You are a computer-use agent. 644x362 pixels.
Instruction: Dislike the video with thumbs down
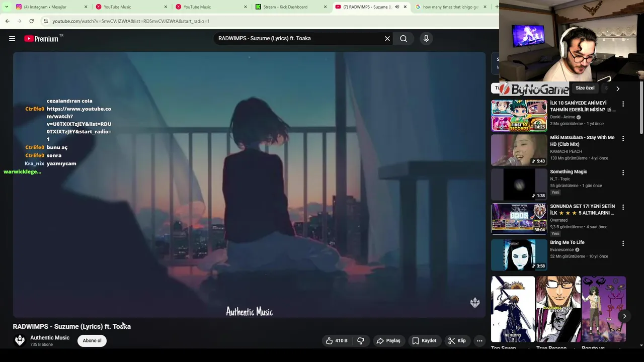(x=361, y=341)
